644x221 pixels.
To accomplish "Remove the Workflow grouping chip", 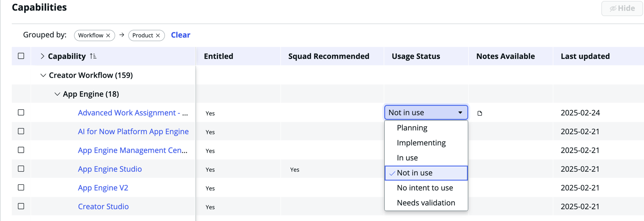I will click(108, 35).
